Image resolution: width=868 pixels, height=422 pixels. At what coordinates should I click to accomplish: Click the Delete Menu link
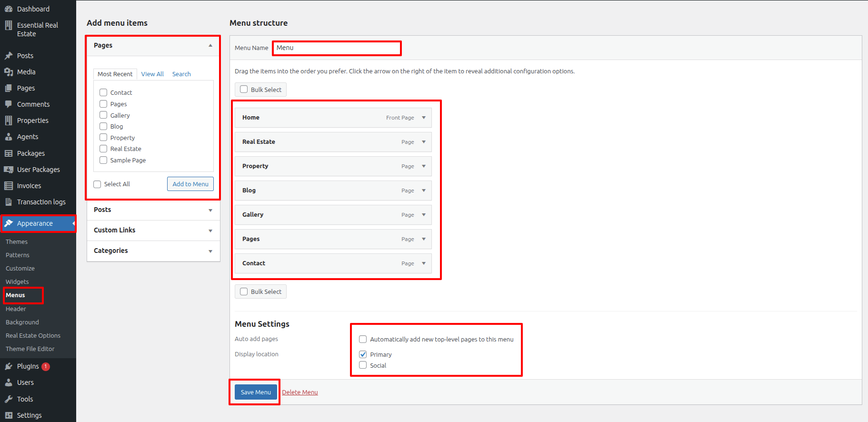click(x=299, y=392)
